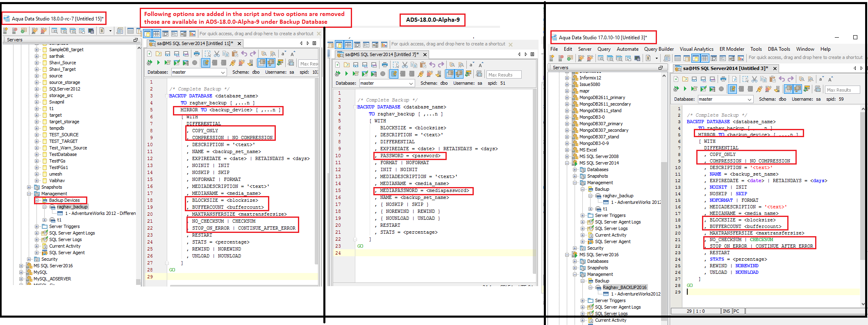Click Save icon in Untitled 7 window

pyautogui.click(x=356, y=65)
